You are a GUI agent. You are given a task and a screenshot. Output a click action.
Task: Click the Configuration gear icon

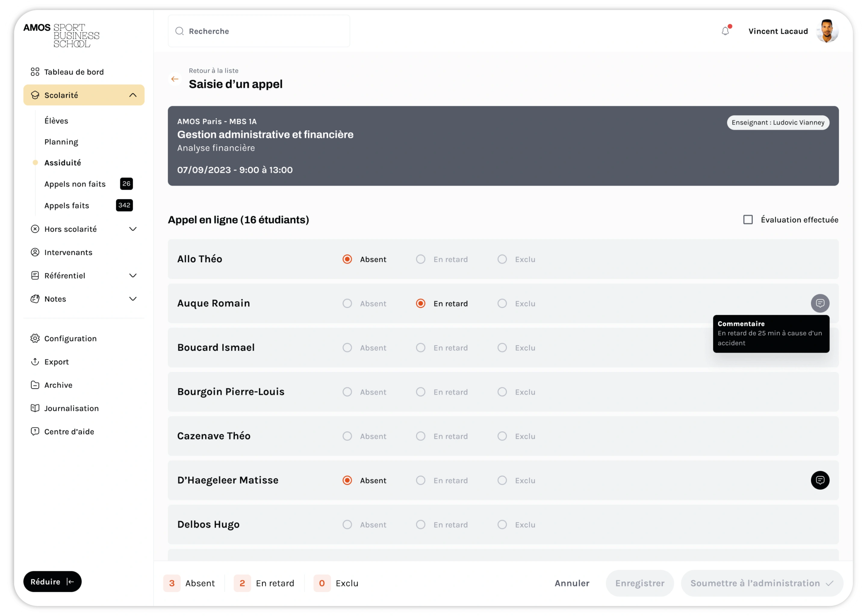35,338
